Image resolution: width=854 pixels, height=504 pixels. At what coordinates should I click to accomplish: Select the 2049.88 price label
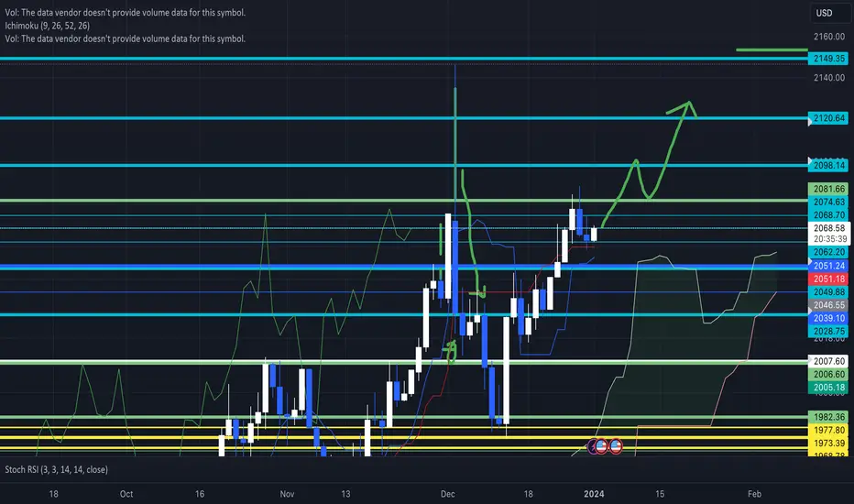pyautogui.click(x=827, y=292)
